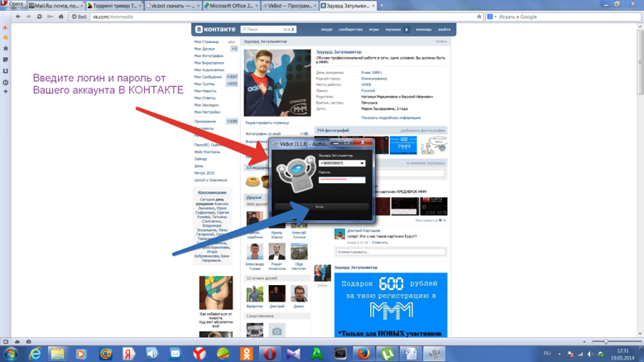644x362 pixels.
Task: Open Мои Фотографии in left menu
Action: pos(209,56)
